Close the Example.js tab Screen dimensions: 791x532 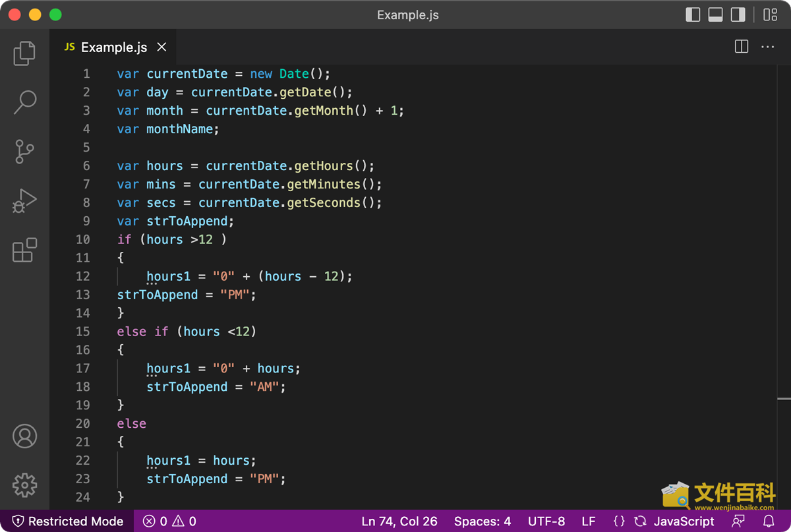click(x=161, y=47)
